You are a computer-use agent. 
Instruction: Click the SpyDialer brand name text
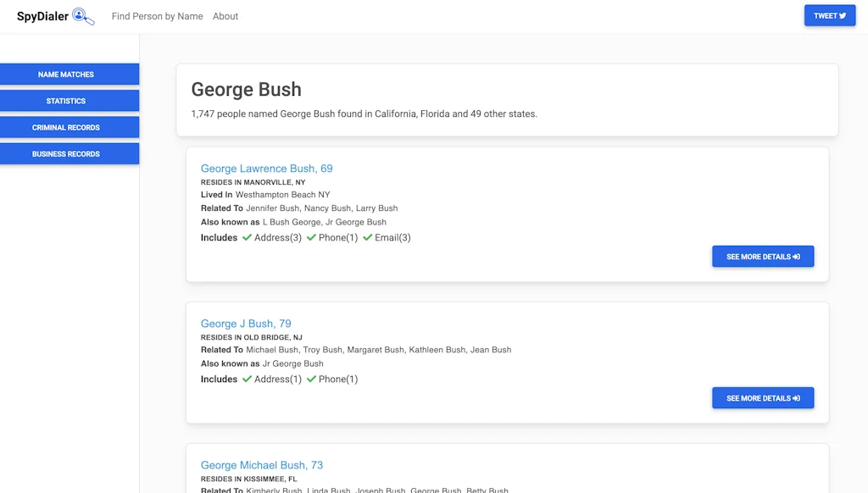[x=42, y=16]
